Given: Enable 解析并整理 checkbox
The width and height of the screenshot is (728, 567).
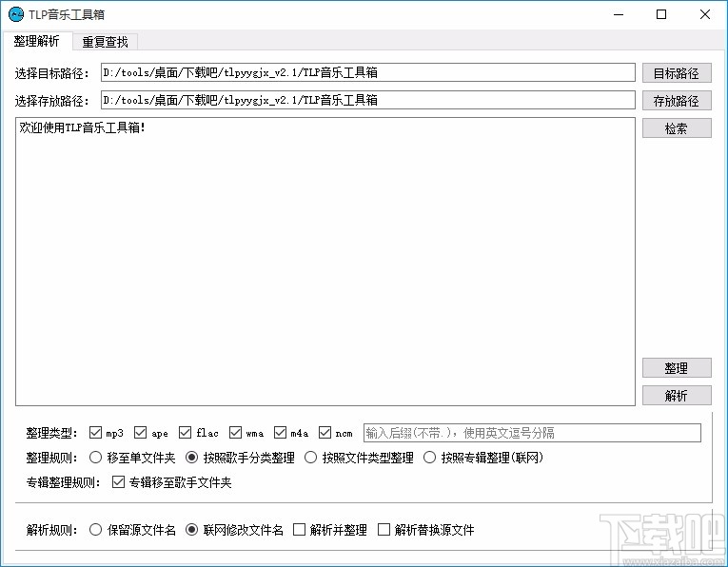Looking at the screenshot, I should click(299, 529).
